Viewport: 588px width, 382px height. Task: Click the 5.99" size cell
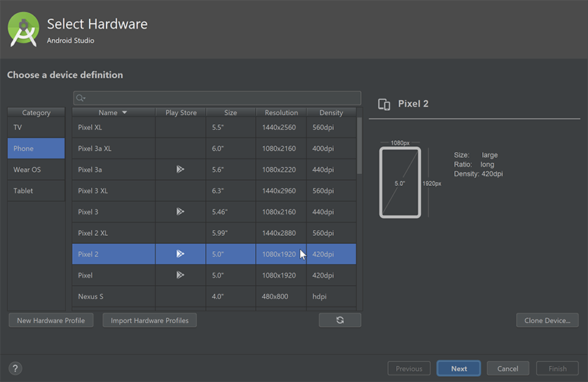[231, 233]
